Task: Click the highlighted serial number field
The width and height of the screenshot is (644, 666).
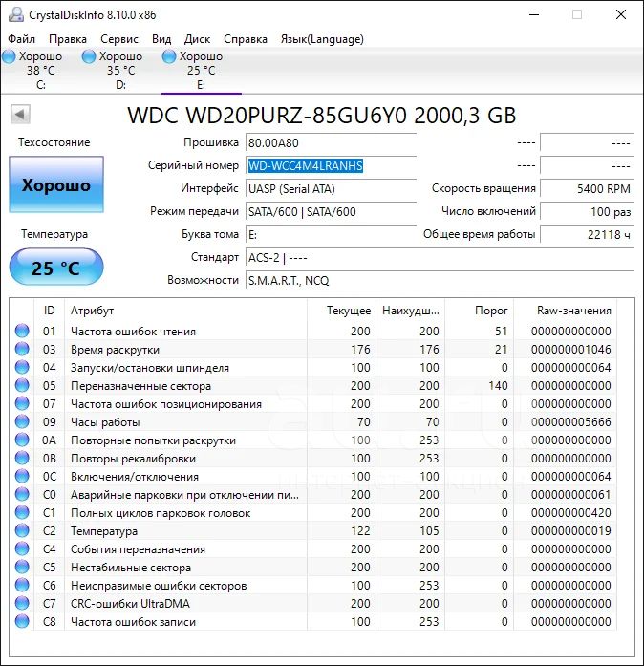Action: [x=331, y=165]
